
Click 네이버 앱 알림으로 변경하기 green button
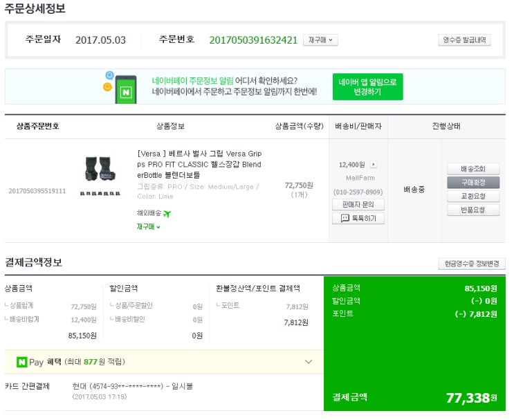367,86
